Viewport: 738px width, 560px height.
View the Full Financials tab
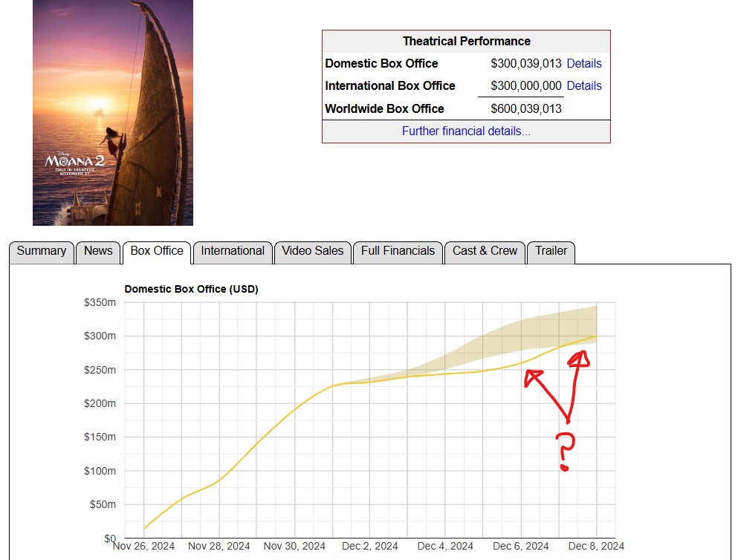tap(398, 251)
